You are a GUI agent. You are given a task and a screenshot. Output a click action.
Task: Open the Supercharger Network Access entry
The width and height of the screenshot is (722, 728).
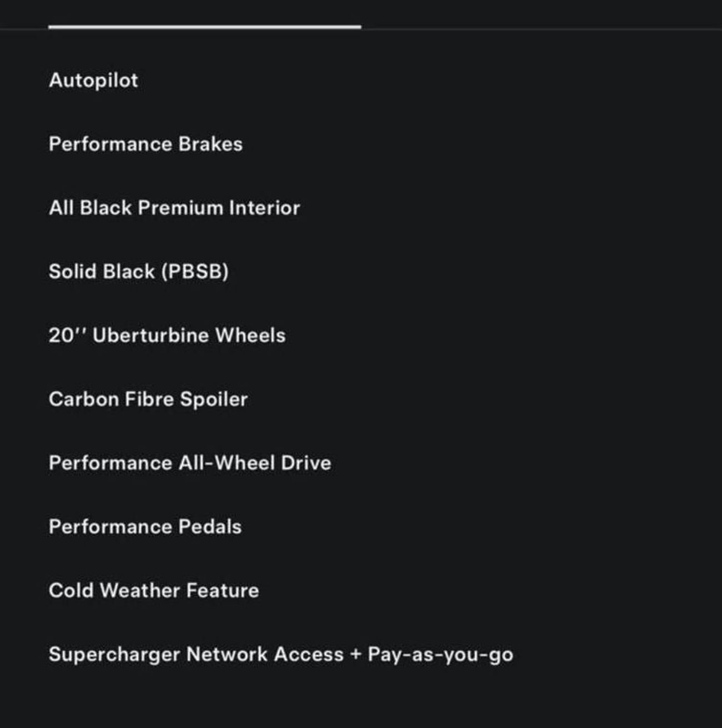point(196,655)
